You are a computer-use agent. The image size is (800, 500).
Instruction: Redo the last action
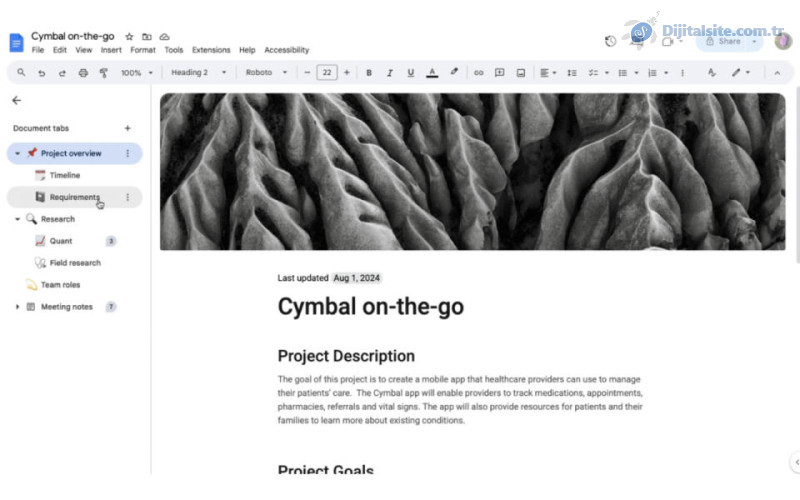coord(62,73)
